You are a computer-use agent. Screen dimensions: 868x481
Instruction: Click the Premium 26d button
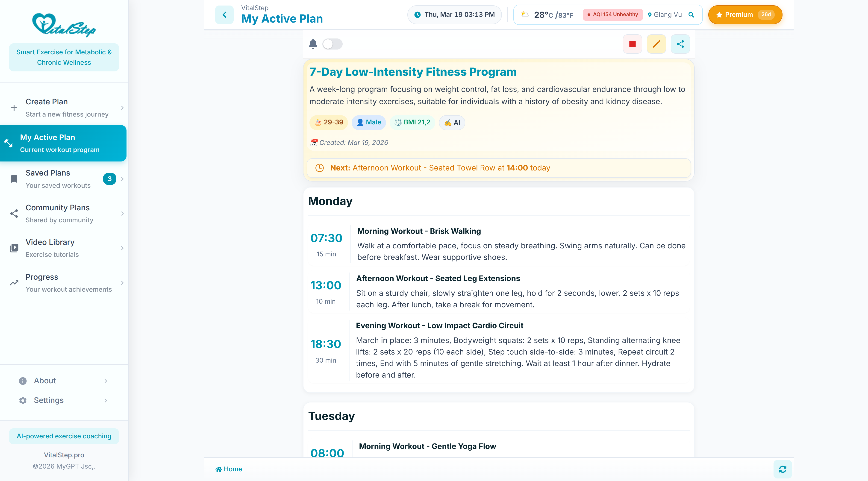tap(745, 15)
